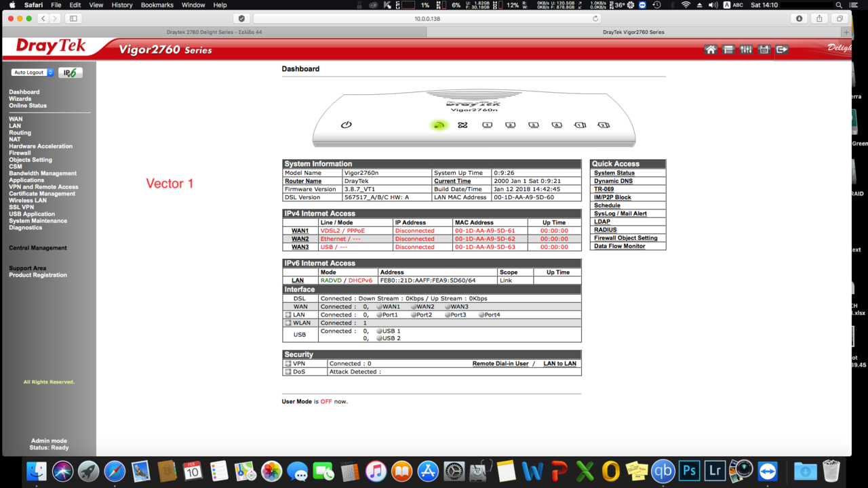868x488 pixels.
Task: Click the Router Name link
Action: (303, 181)
